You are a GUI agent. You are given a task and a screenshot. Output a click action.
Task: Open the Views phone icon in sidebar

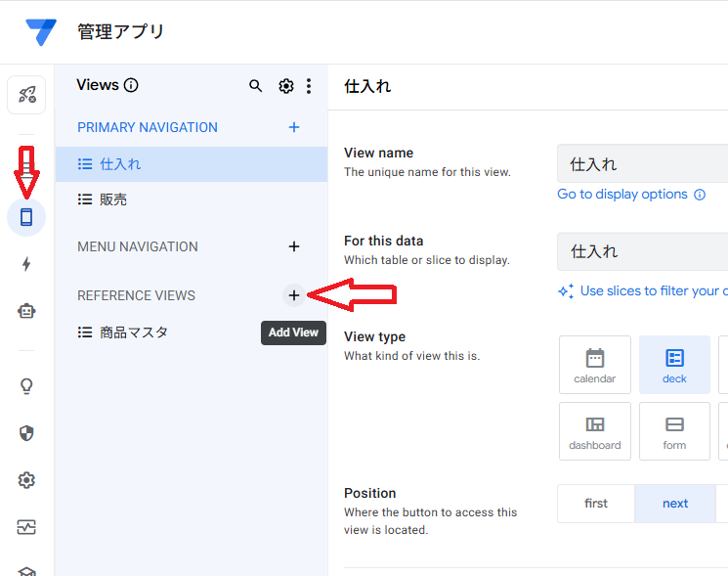tap(26, 217)
